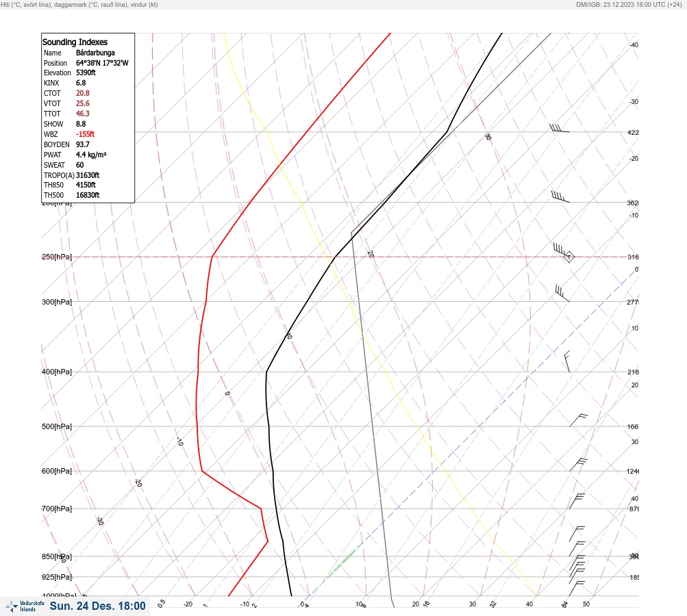
Task: Click the SWEAT value 60
Action: tap(79, 165)
